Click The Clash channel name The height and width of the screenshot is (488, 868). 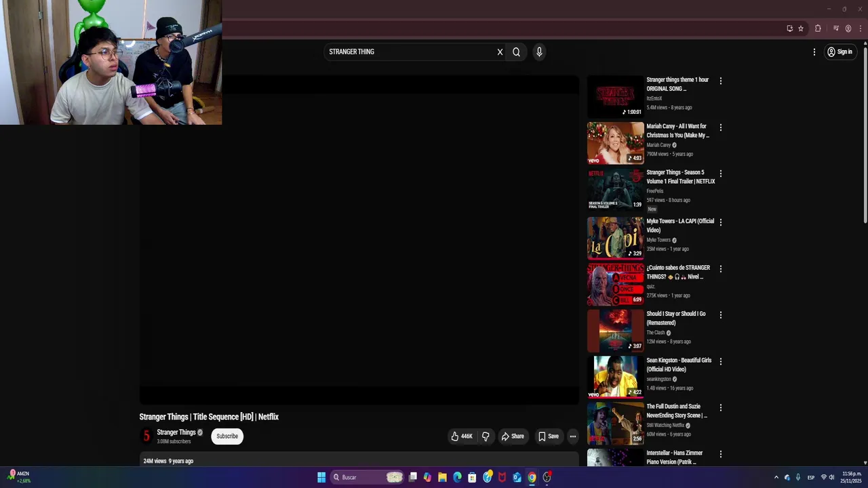tap(656, 333)
